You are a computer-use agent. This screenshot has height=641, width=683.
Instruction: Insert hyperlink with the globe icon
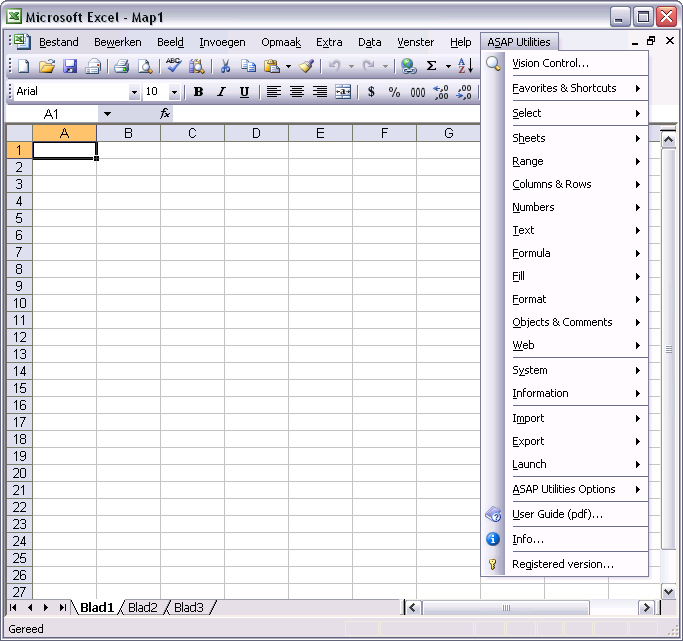coord(409,66)
